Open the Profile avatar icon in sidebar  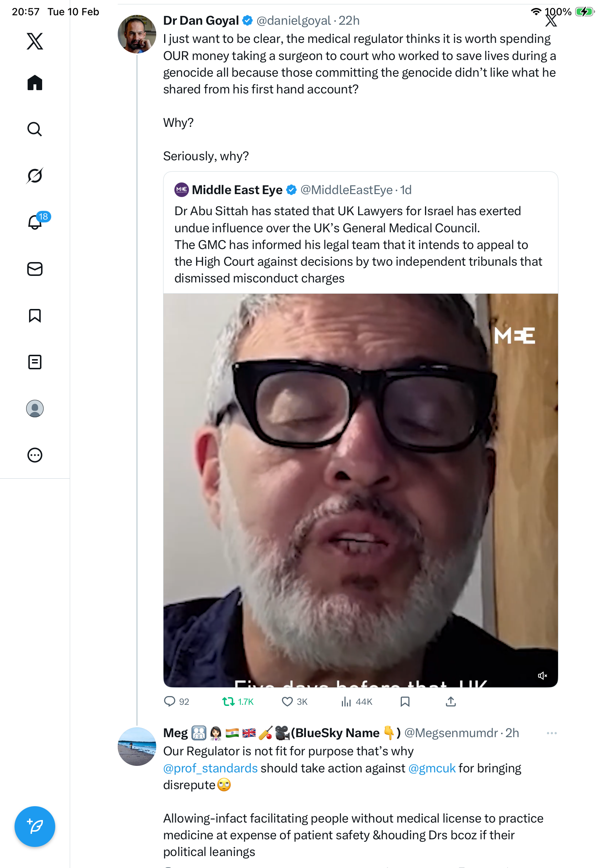tap(35, 409)
